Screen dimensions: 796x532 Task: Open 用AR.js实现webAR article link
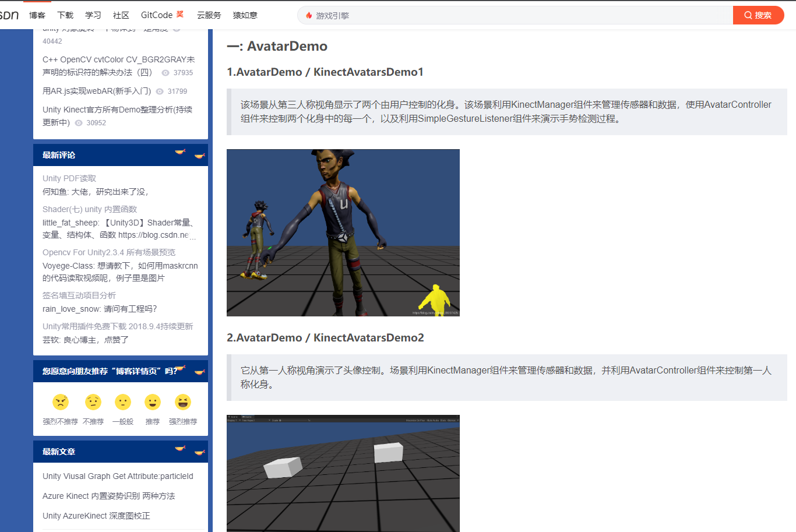[x=97, y=91]
